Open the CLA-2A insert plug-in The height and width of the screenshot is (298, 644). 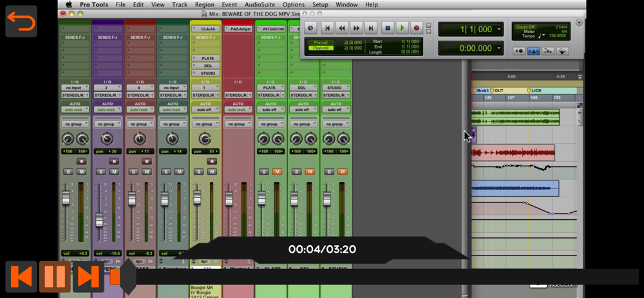click(208, 29)
